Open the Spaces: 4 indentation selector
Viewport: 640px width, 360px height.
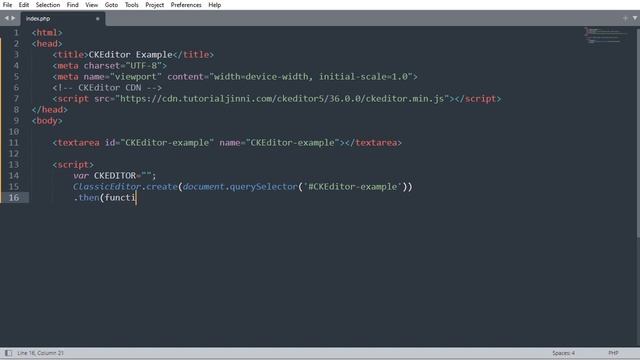click(564, 353)
